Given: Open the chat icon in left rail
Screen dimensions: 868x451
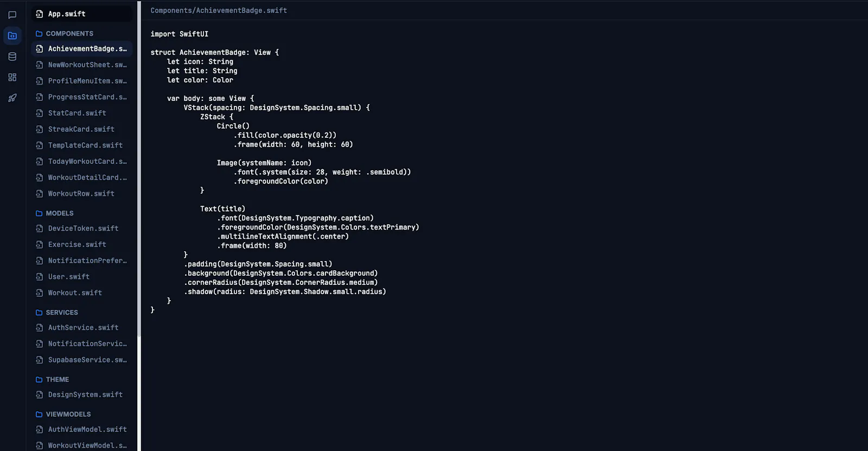Looking at the screenshot, I should pos(12,15).
